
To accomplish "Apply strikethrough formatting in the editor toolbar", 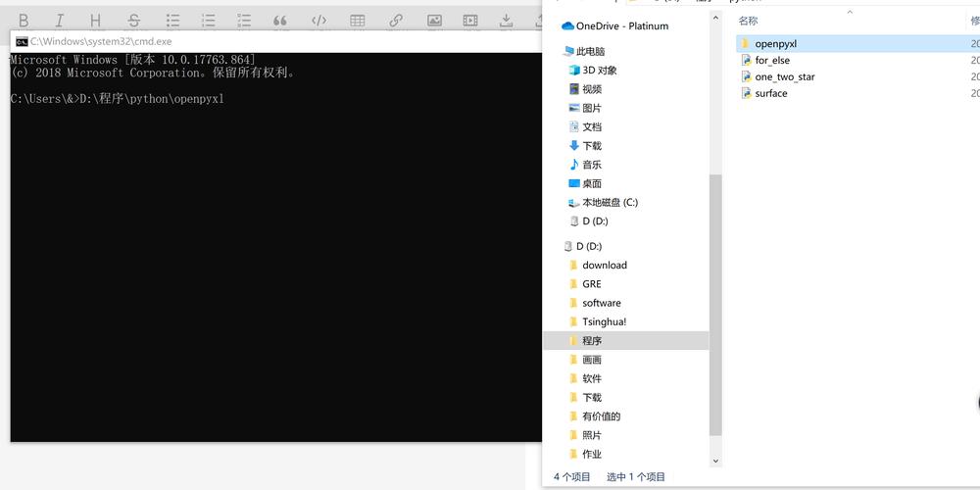I will (x=133, y=21).
